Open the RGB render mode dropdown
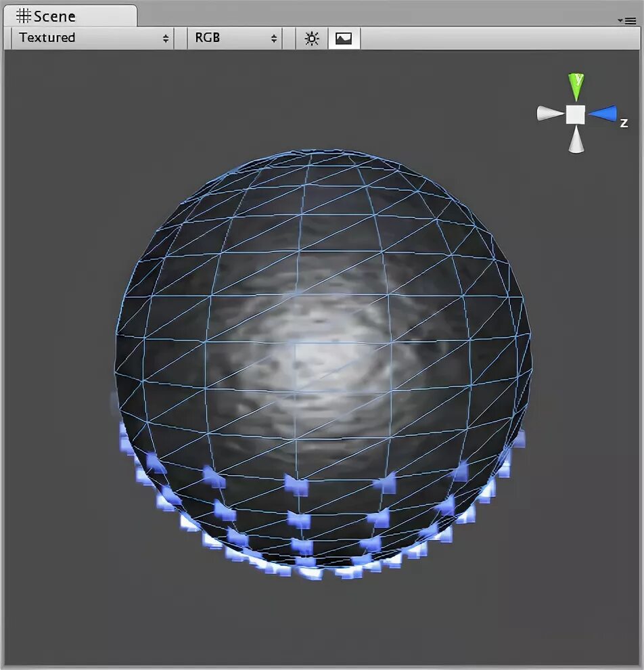This screenshot has width=644, height=670. [x=235, y=38]
